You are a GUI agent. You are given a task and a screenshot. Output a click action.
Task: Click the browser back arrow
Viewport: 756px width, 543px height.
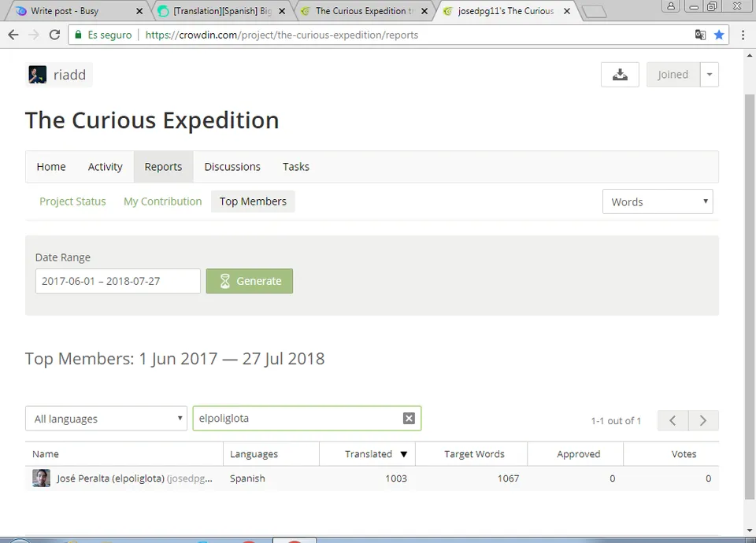[13, 35]
